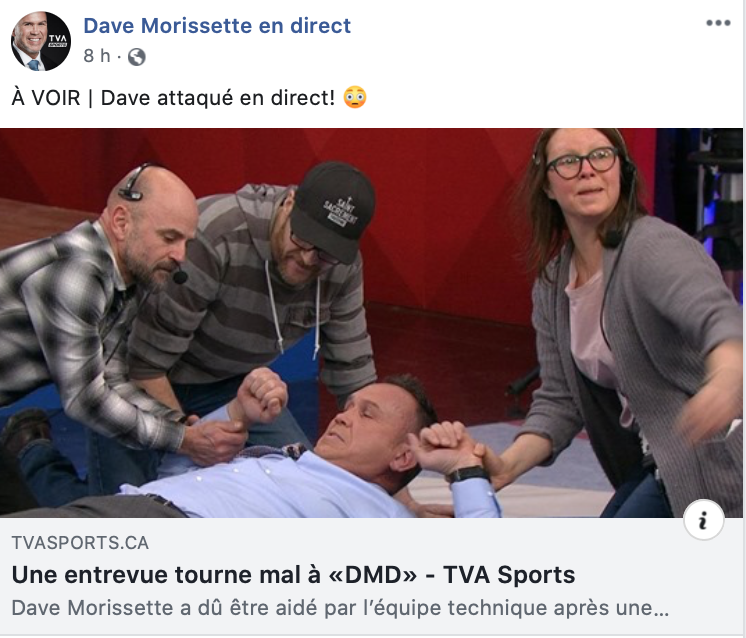Open "Dave Morissette en direct" page name
The width and height of the screenshot is (746, 638).
coord(217,26)
